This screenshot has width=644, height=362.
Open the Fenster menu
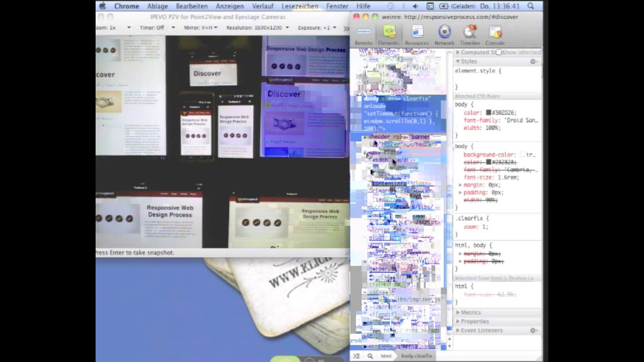coord(337,6)
